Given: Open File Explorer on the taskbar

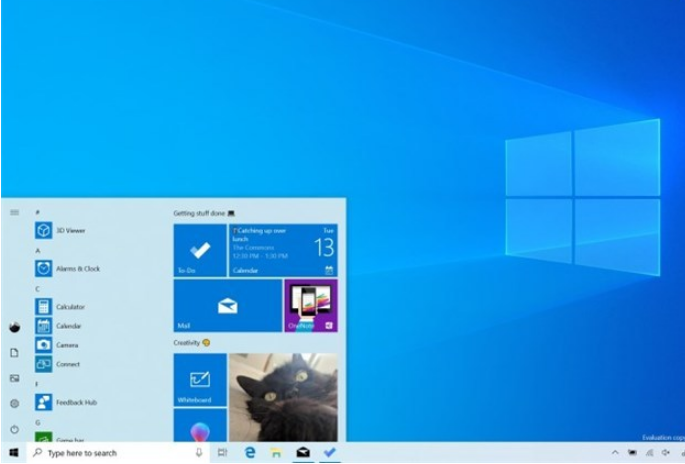Looking at the screenshot, I should (x=276, y=453).
